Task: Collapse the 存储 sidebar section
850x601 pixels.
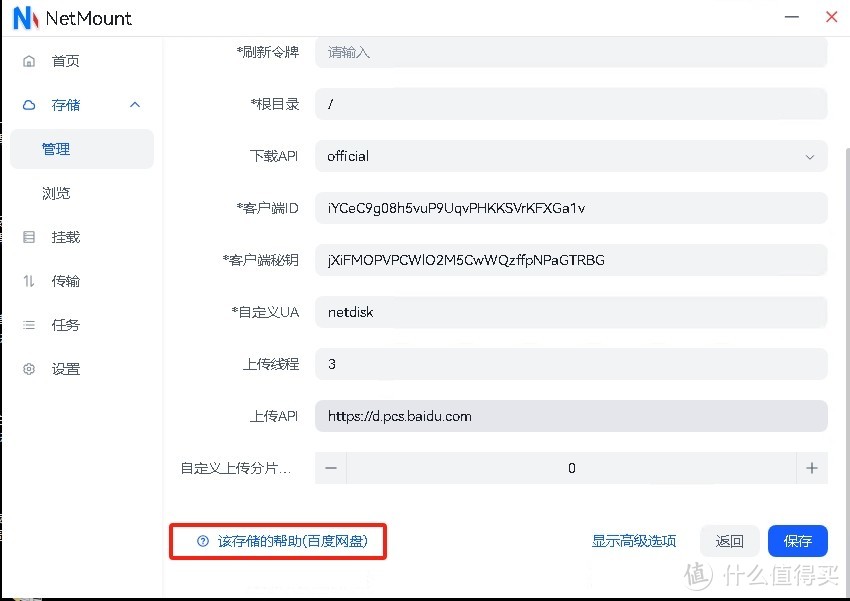Action: point(134,104)
